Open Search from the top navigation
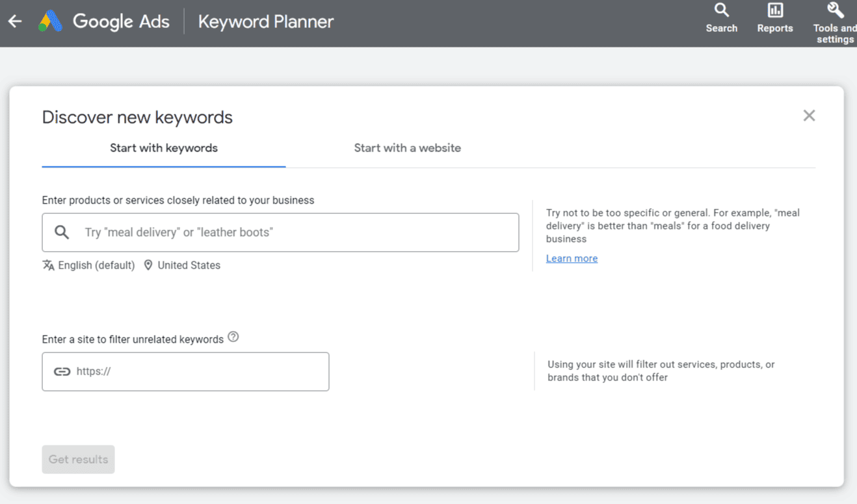857x504 pixels. tap(722, 16)
